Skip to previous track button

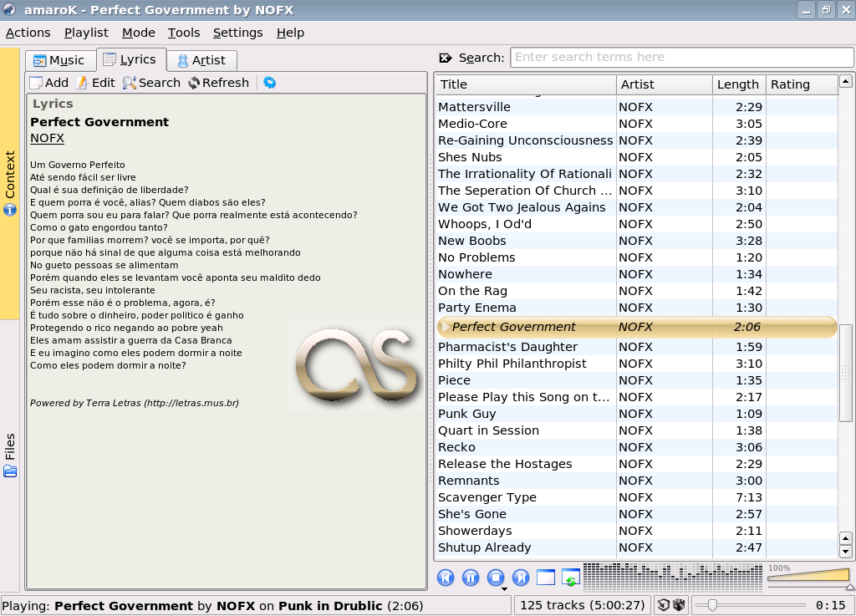tap(446, 578)
